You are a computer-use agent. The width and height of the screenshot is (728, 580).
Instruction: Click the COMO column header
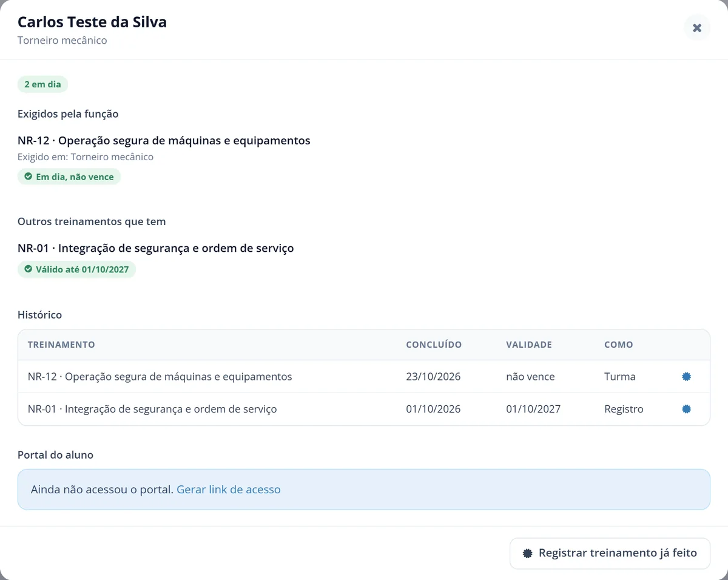tap(619, 345)
